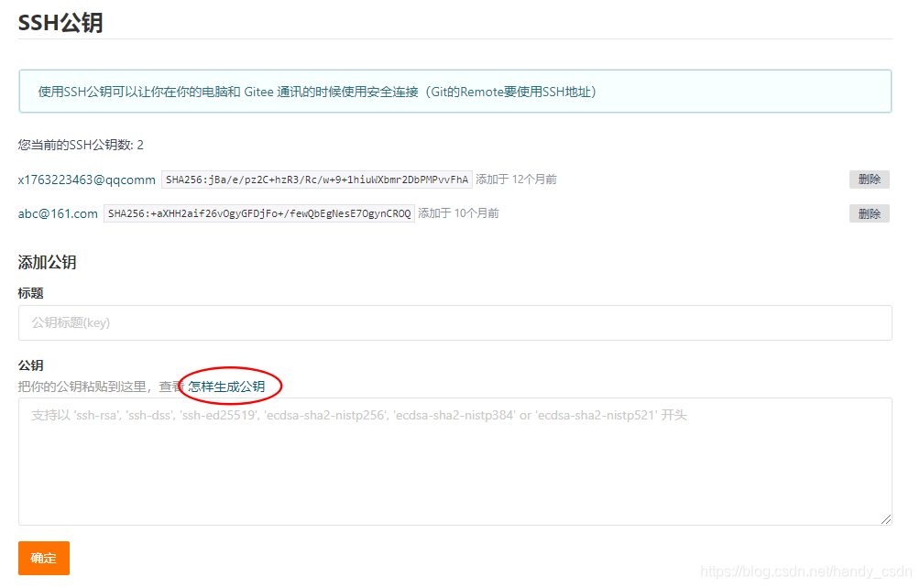Click the 确定 confirm button

[44, 558]
